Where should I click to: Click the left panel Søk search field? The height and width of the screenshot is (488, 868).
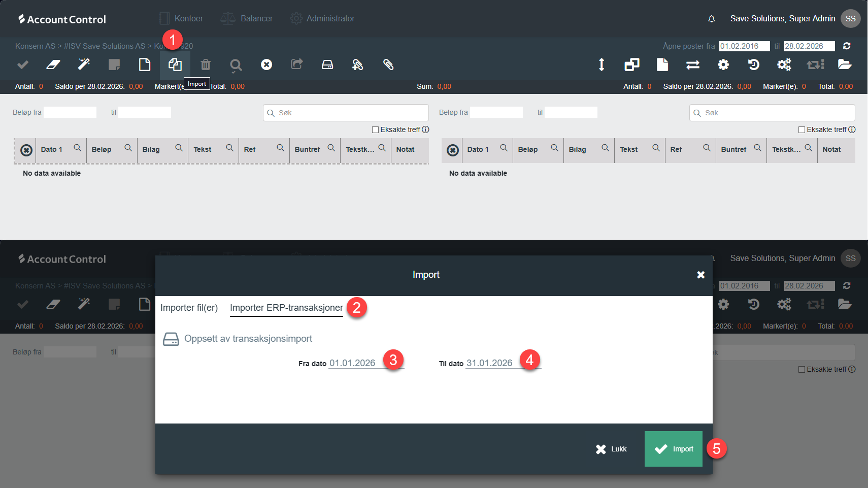[350, 113]
